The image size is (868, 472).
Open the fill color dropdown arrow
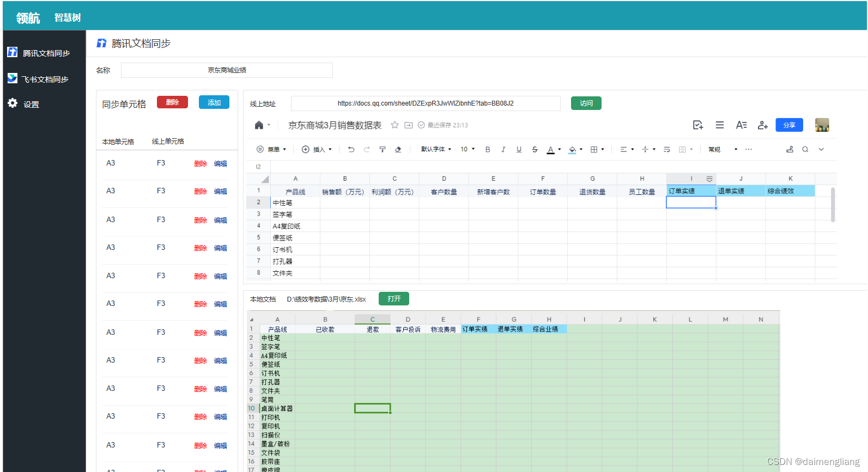point(581,149)
